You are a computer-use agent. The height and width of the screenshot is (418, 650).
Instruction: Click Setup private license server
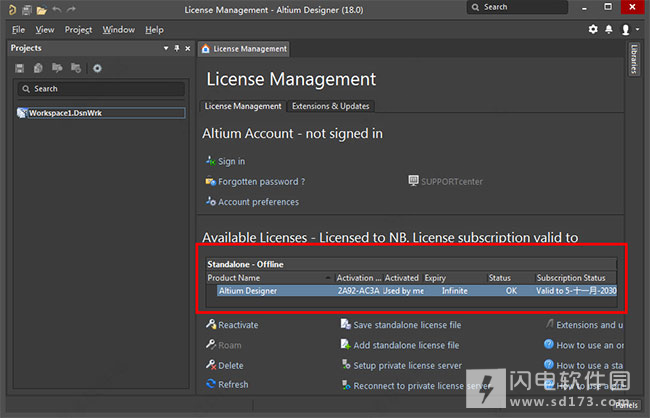(x=407, y=366)
